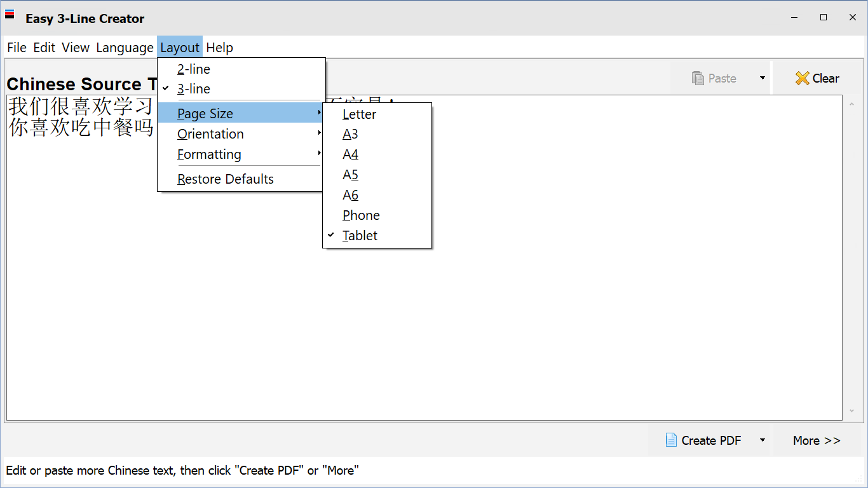Viewport: 868px width, 488px height.
Task: Click the Create PDF document icon
Action: coord(671,440)
